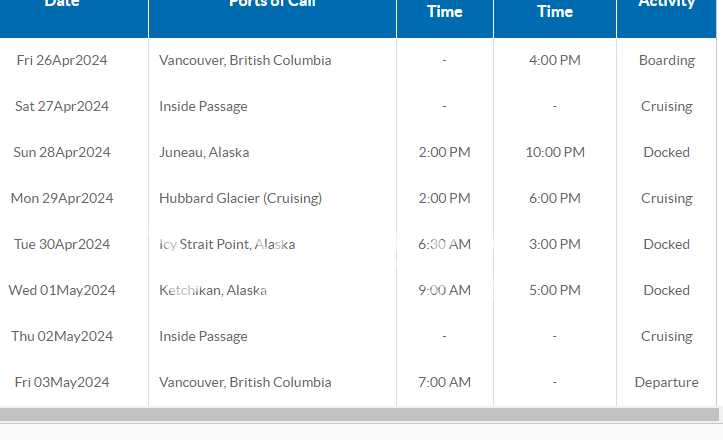723x440 pixels.
Task: Click the Tue 30Apr2024 date cell
Action: 62,244
